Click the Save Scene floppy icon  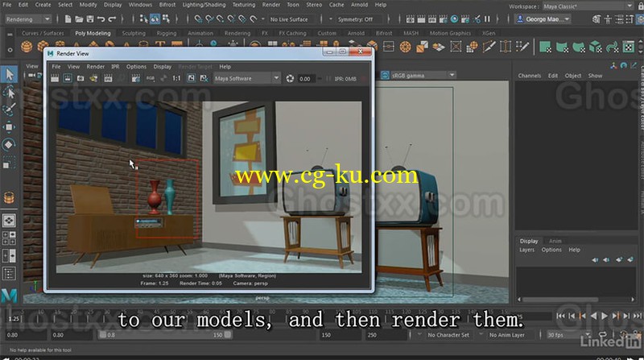(90, 19)
